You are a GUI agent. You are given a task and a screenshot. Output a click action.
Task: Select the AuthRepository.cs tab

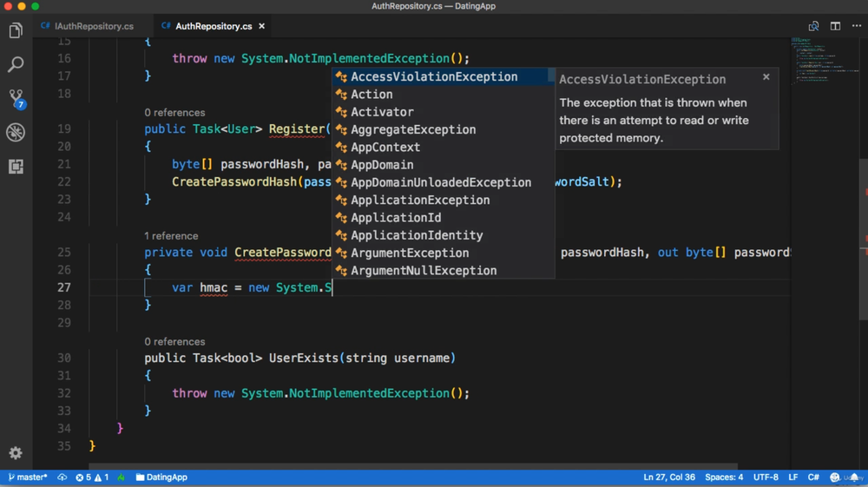coord(214,26)
